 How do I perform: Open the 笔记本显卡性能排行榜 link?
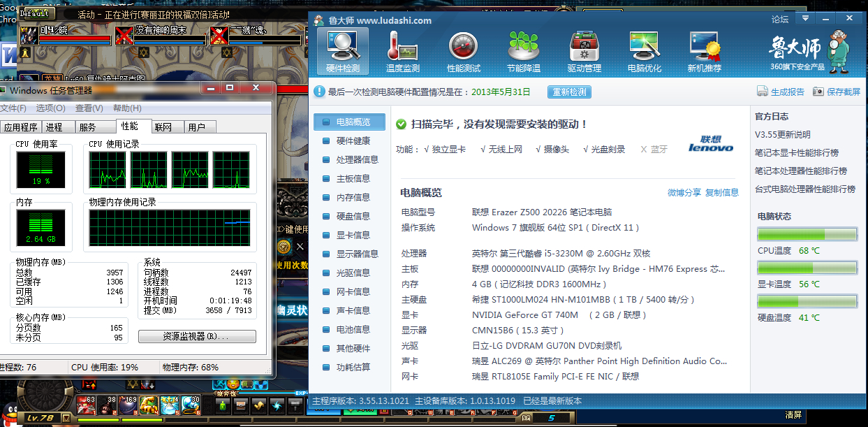797,153
